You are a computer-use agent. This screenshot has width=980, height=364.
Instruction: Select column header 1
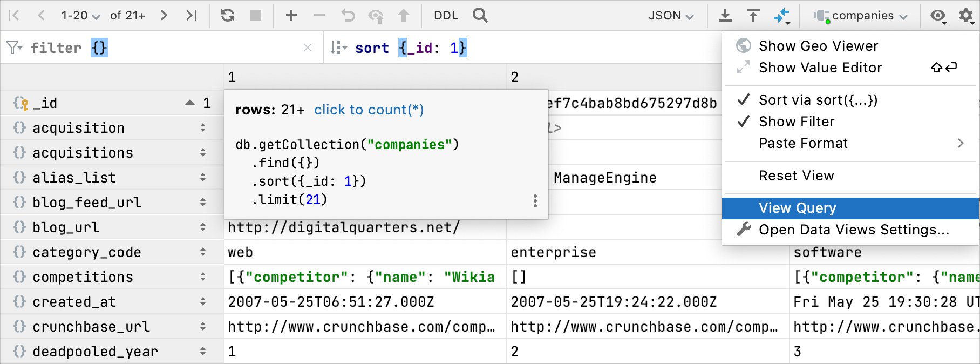365,77
